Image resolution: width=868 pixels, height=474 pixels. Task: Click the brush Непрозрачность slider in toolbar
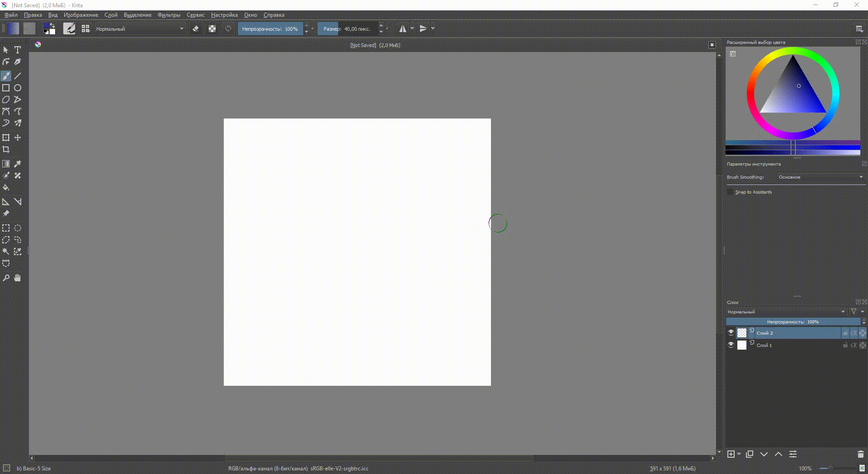click(270, 29)
